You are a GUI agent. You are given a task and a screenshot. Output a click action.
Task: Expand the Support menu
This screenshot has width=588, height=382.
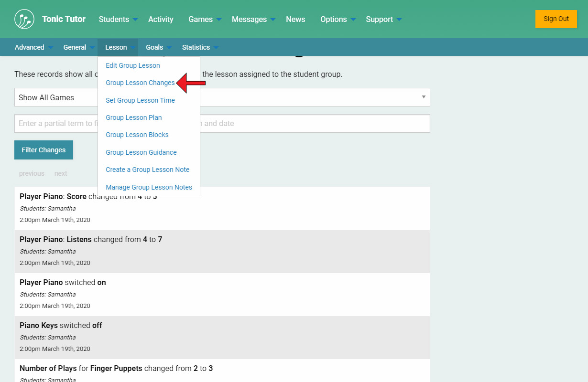(383, 19)
